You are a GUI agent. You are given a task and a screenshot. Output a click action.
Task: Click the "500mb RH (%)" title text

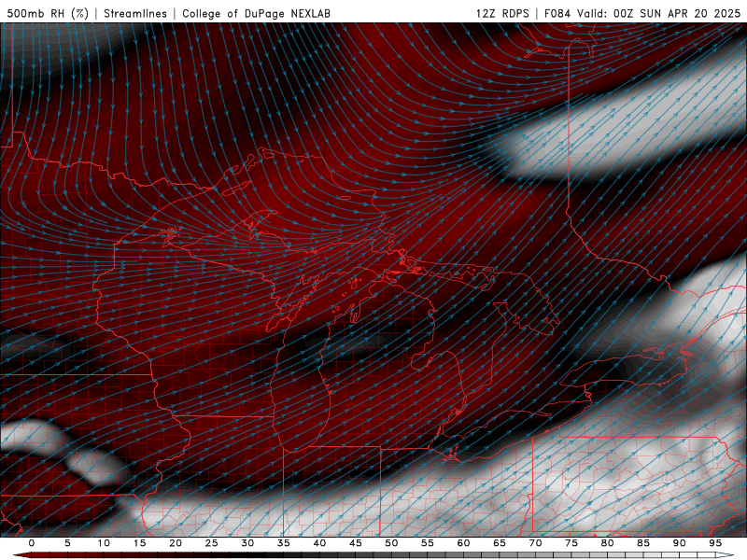pyautogui.click(x=48, y=13)
